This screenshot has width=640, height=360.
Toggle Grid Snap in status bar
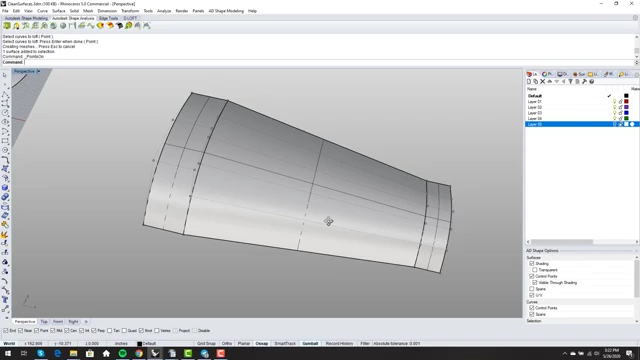[206, 344]
